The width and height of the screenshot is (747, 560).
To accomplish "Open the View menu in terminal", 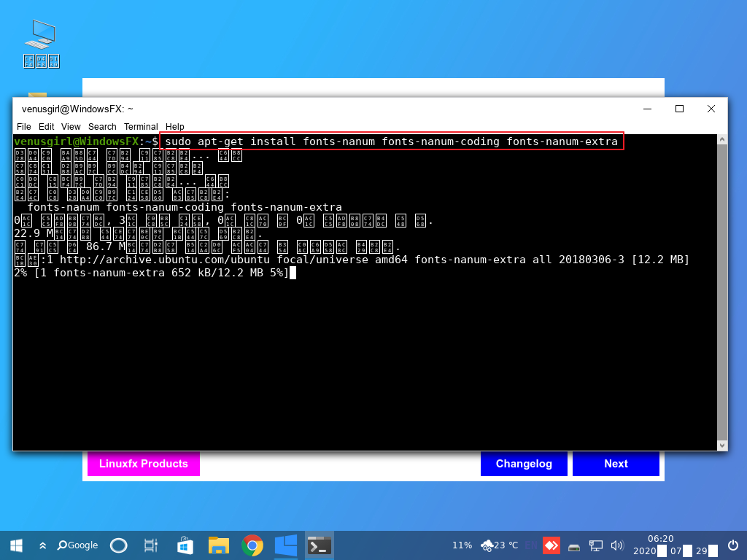I will (x=71, y=127).
